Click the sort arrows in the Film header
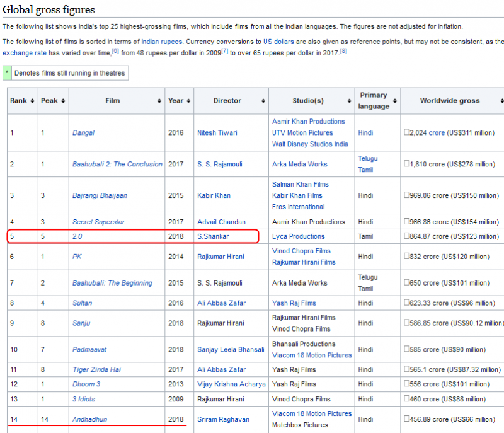The image size is (504, 433). pos(159,101)
